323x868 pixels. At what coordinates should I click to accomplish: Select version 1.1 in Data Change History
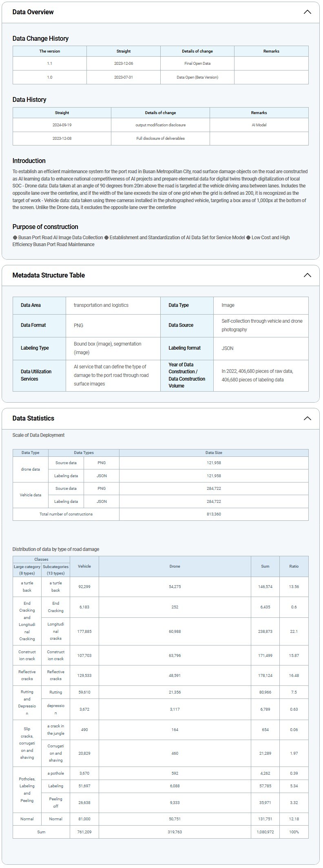(49, 64)
